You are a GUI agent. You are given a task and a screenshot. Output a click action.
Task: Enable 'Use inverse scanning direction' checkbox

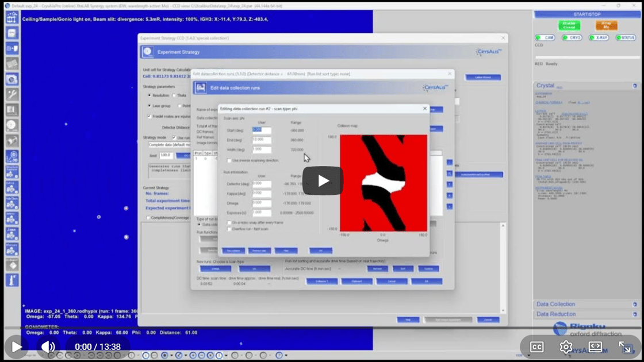229,160
